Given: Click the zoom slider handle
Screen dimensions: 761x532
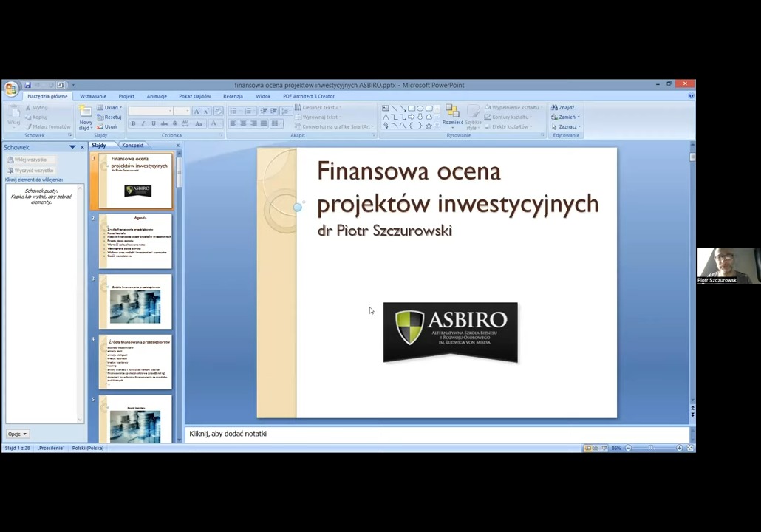Looking at the screenshot, I should pyautogui.click(x=651, y=448).
